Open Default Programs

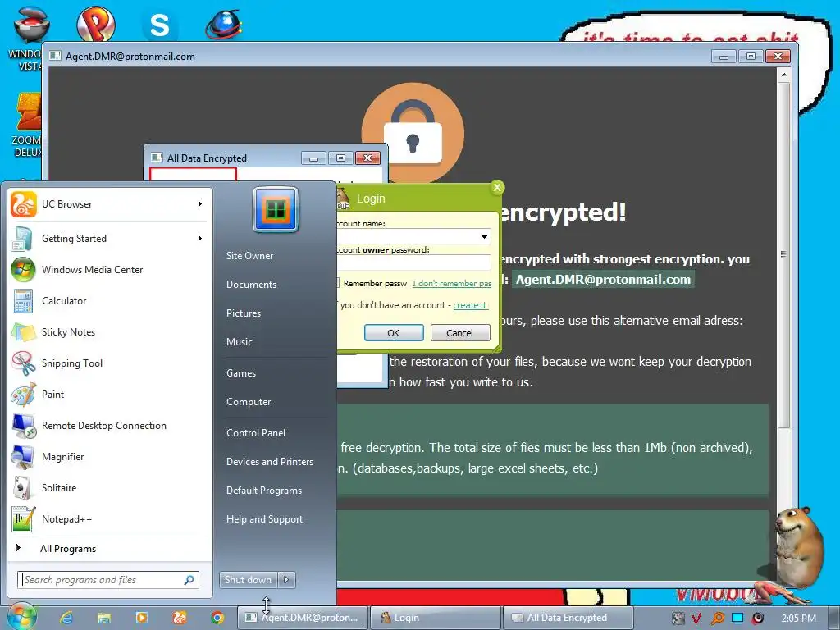264,491
